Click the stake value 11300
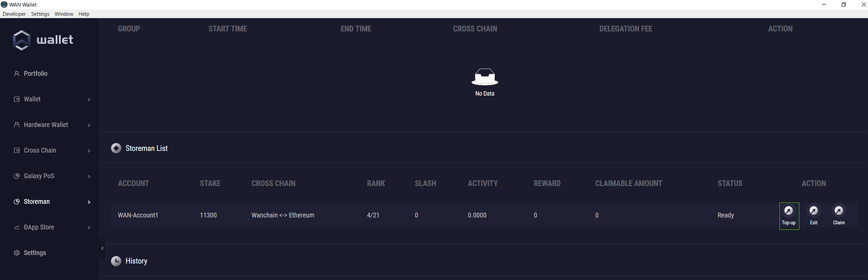The height and width of the screenshot is (280, 868). pyautogui.click(x=208, y=215)
